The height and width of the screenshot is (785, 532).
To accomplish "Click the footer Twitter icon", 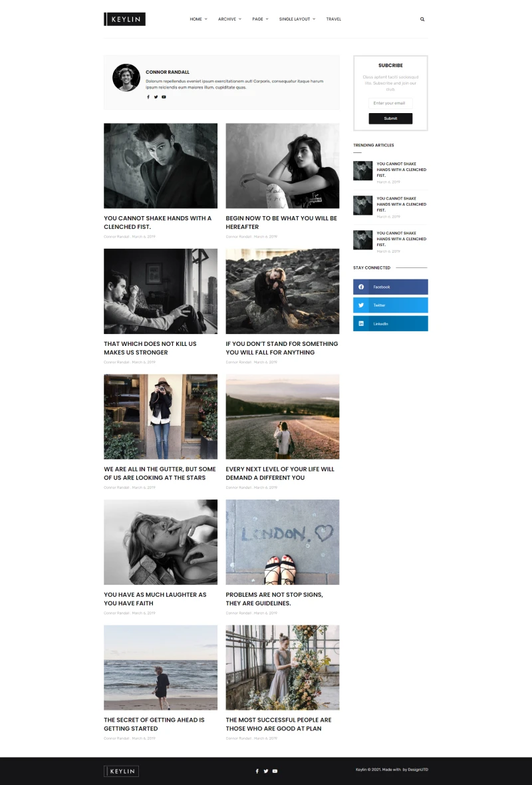I will 266,771.
